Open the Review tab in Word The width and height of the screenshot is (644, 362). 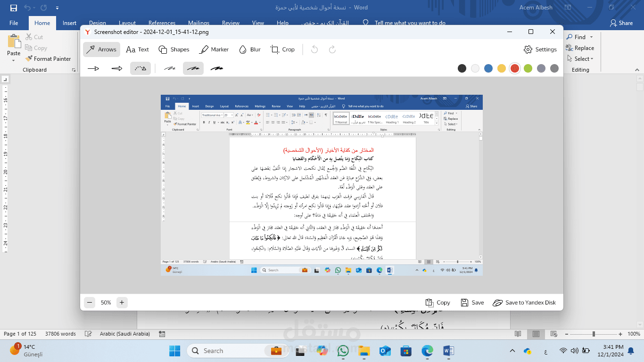(x=231, y=23)
